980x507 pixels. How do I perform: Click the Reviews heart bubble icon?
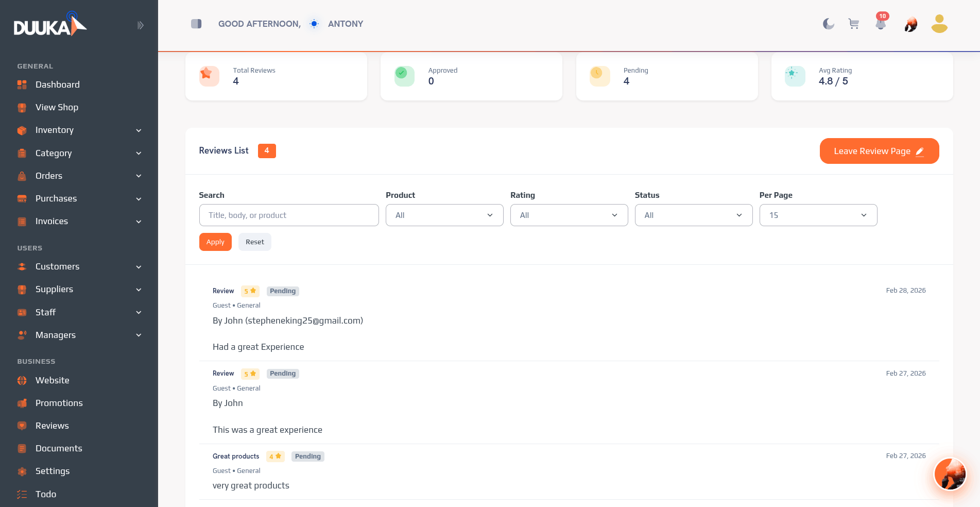point(22,426)
